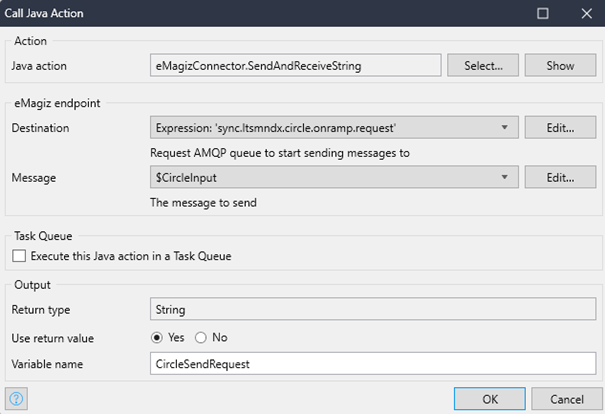Click the text 'Request AMQP queue to start sending messages to'
The image size is (605, 414).
[x=280, y=153]
